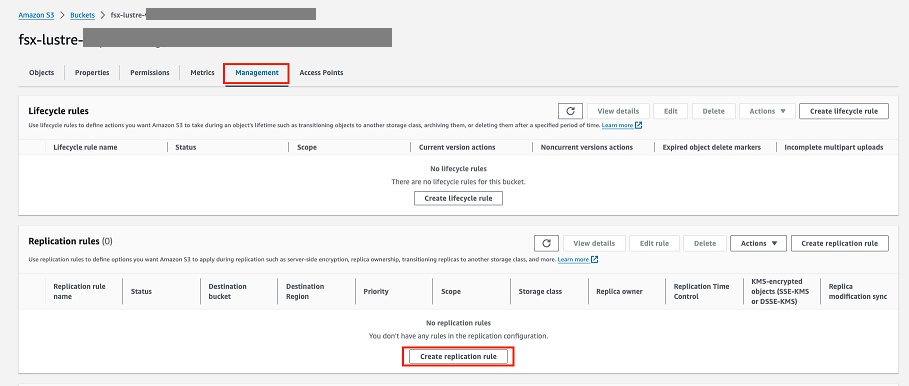Refresh the Replication rules list
Image resolution: width=909 pixels, height=386 pixels.
point(547,243)
